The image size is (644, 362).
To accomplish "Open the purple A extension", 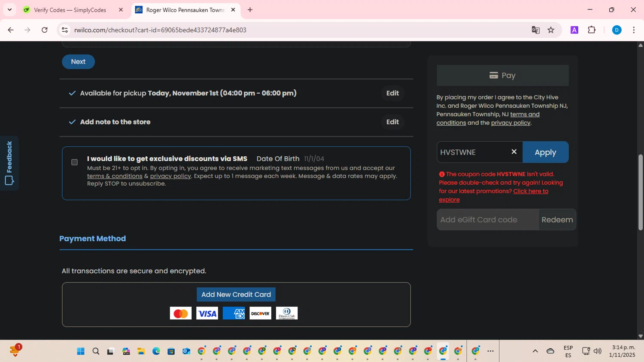I will coord(574,30).
